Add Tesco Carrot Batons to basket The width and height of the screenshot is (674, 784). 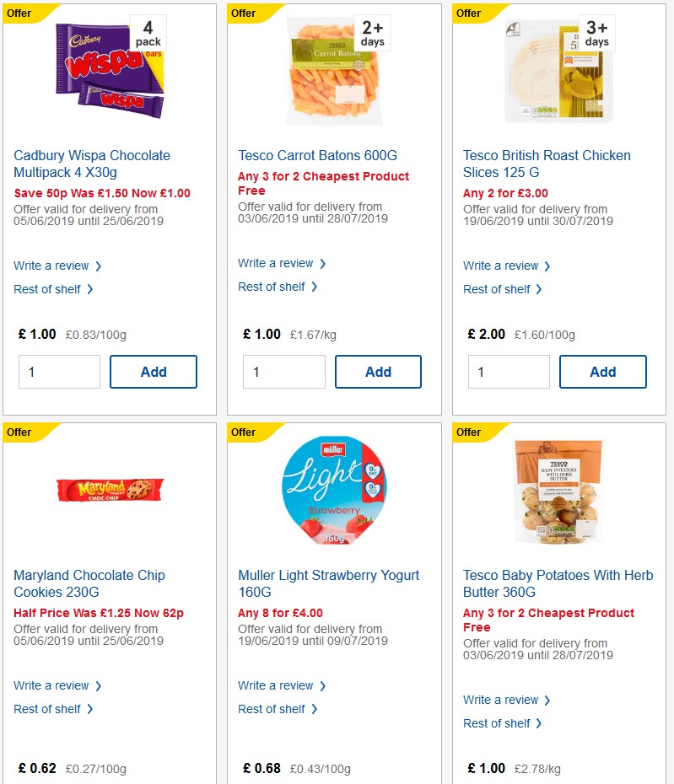(378, 371)
